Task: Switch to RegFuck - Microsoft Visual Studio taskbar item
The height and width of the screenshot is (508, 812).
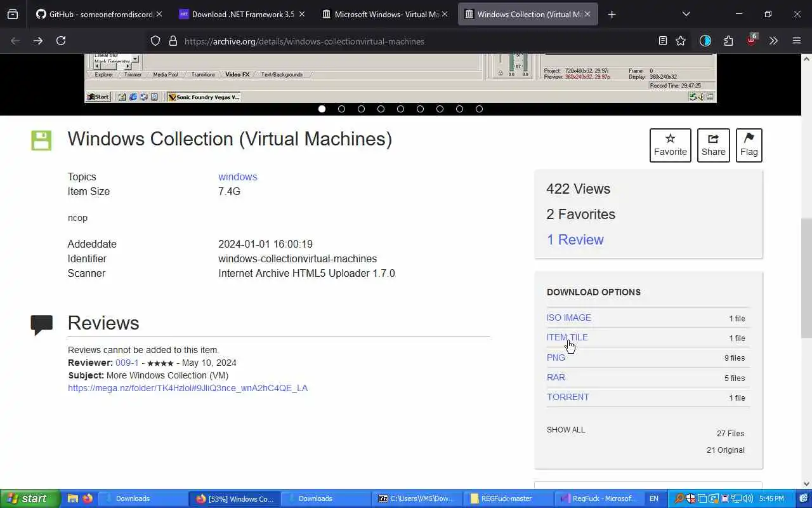Action: pos(599,498)
